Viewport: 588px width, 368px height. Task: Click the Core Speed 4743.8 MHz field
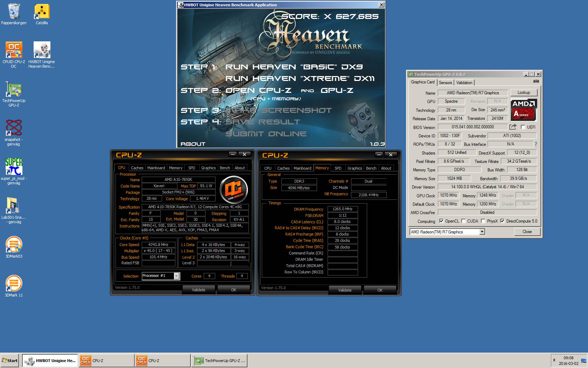pos(158,245)
